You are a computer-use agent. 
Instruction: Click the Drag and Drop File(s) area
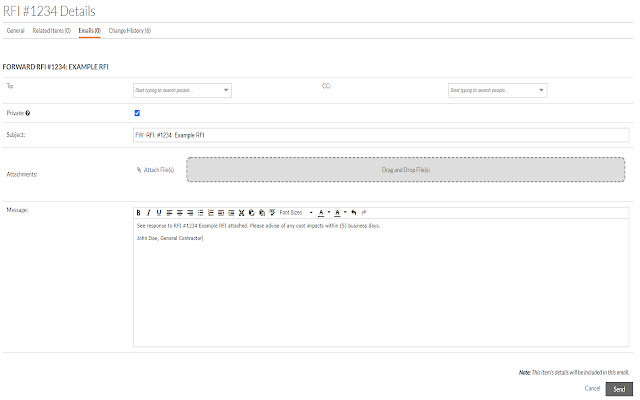tap(405, 170)
